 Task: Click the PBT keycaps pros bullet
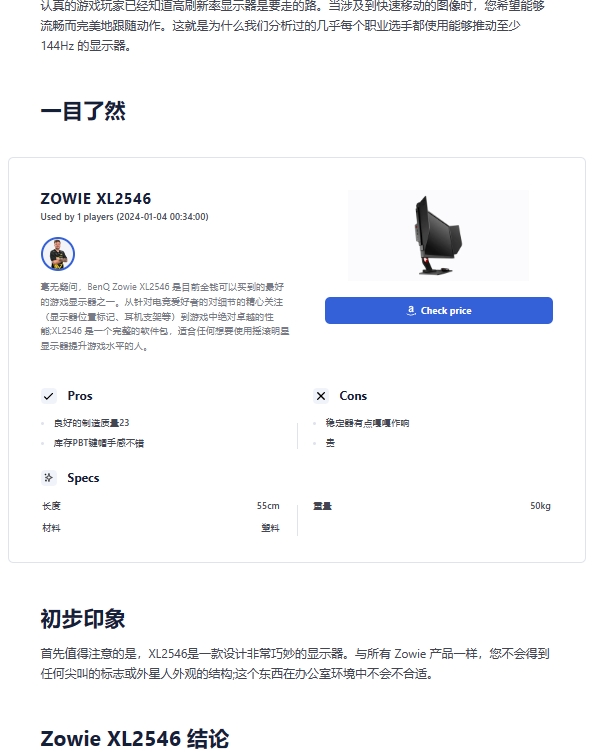click(99, 443)
